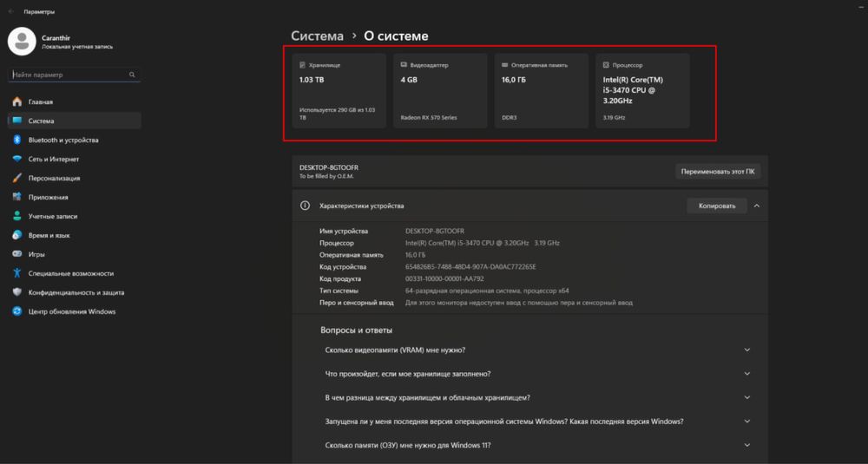The image size is (868, 464).
Task: Open the Хранилище storage info card
Action: pyautogui.click(x=336, y=90)
